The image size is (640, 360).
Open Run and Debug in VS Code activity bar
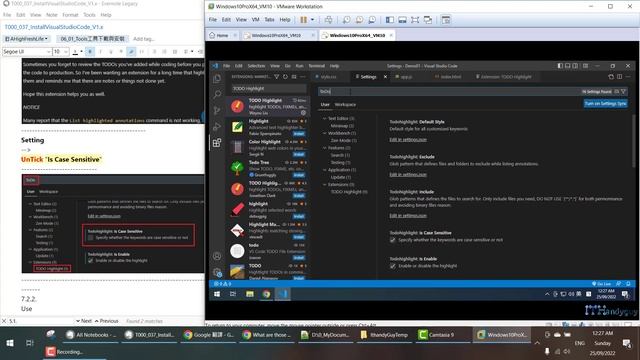(217, 127)
